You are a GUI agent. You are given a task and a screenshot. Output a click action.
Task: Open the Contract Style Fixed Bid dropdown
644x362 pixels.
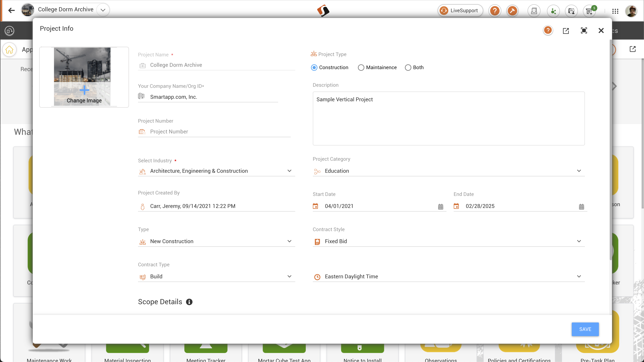(x=579, y=241)
